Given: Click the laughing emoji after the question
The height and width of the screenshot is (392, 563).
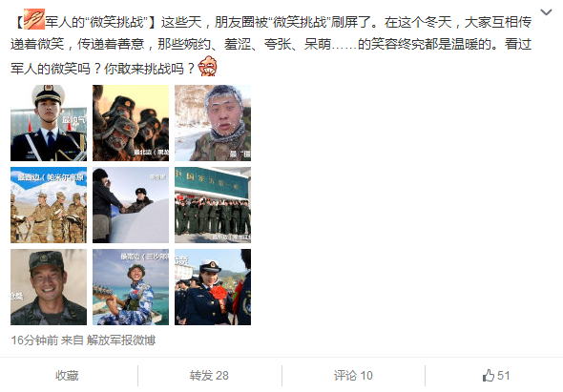Looking at the screenshot, I should pos(207,66).
